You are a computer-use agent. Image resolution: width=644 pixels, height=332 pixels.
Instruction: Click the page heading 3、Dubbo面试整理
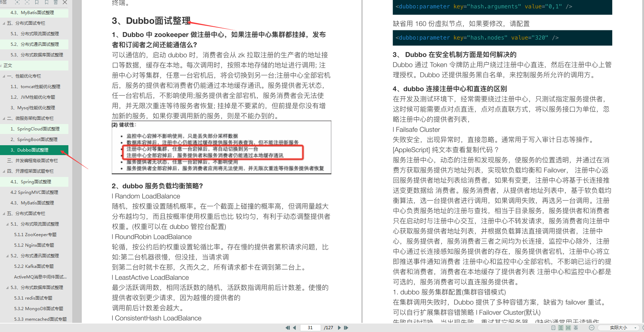point(151,21)
